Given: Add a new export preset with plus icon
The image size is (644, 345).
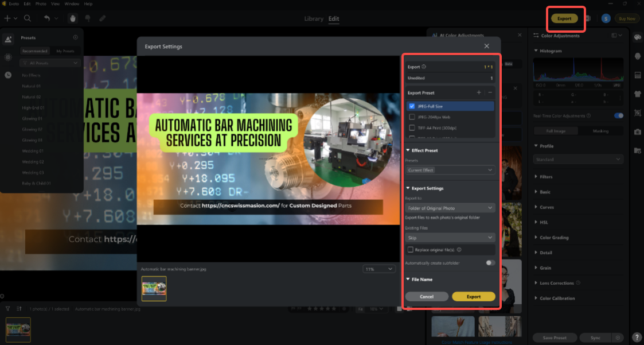Looking at the screenshot, I should [479, 92].
